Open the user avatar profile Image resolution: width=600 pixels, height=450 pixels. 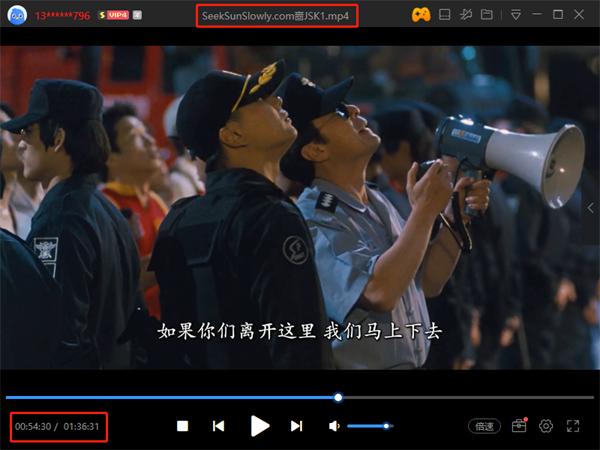(x=17, y=15)
